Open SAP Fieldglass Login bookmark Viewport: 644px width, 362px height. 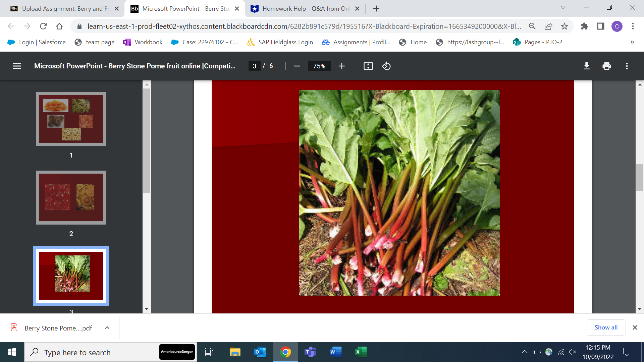280,42
